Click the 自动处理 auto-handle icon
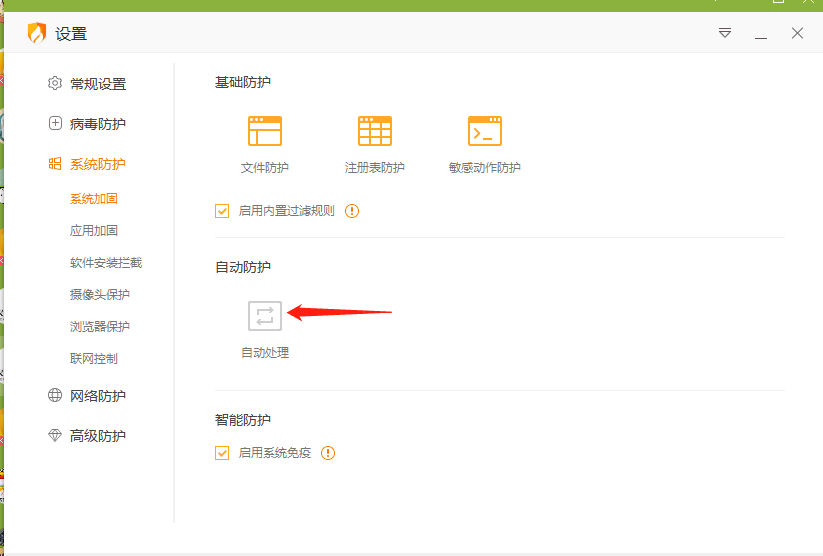This screenshot has height=556, width=823. click(x=265, y=316)
